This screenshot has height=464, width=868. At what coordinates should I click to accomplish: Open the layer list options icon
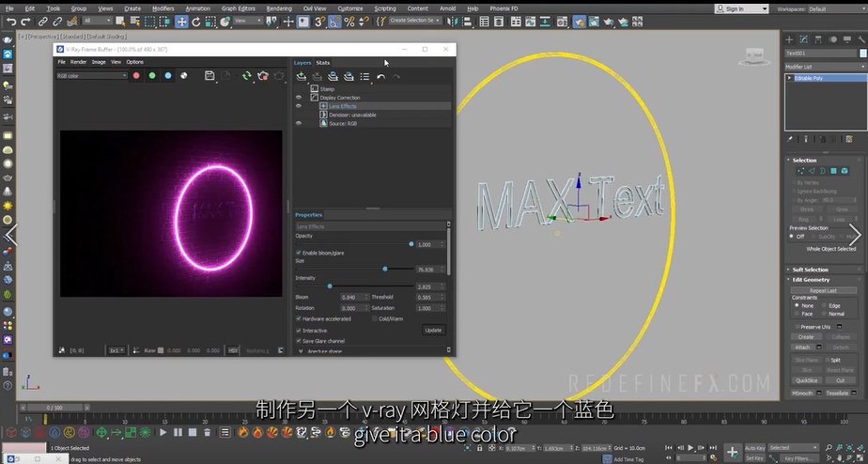click(364, 76)
